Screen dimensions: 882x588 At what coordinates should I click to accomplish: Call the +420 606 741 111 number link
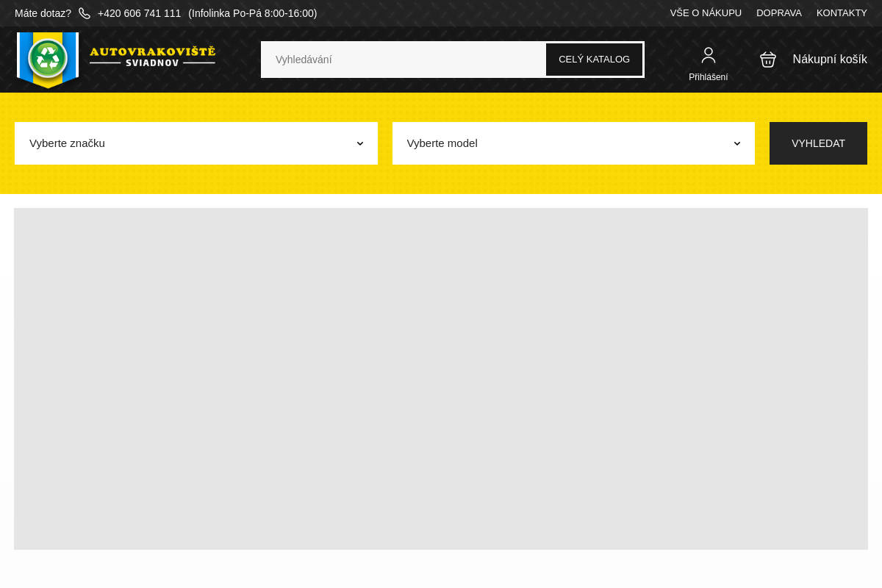tap(139, 13)
